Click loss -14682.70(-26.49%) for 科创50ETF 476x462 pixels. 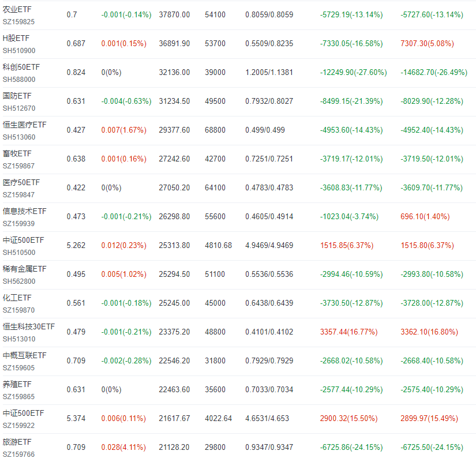click(434, 72)
